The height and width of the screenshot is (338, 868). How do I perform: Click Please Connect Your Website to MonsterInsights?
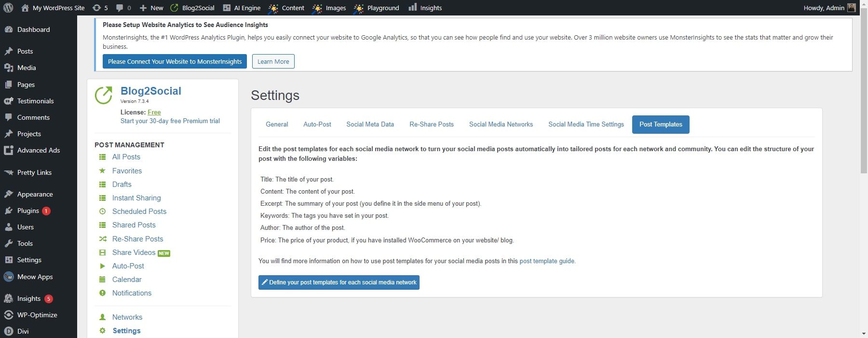[175, 61]
